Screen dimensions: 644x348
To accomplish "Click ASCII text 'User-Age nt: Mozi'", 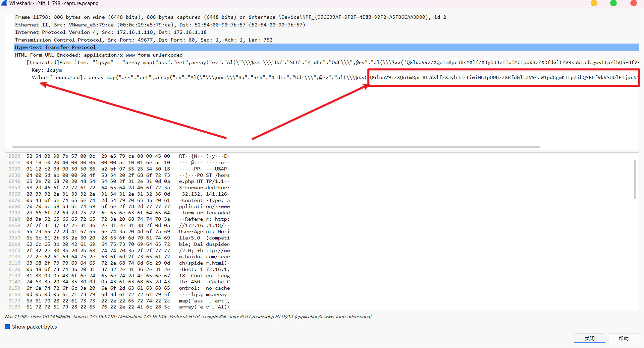I will (204, 231).
